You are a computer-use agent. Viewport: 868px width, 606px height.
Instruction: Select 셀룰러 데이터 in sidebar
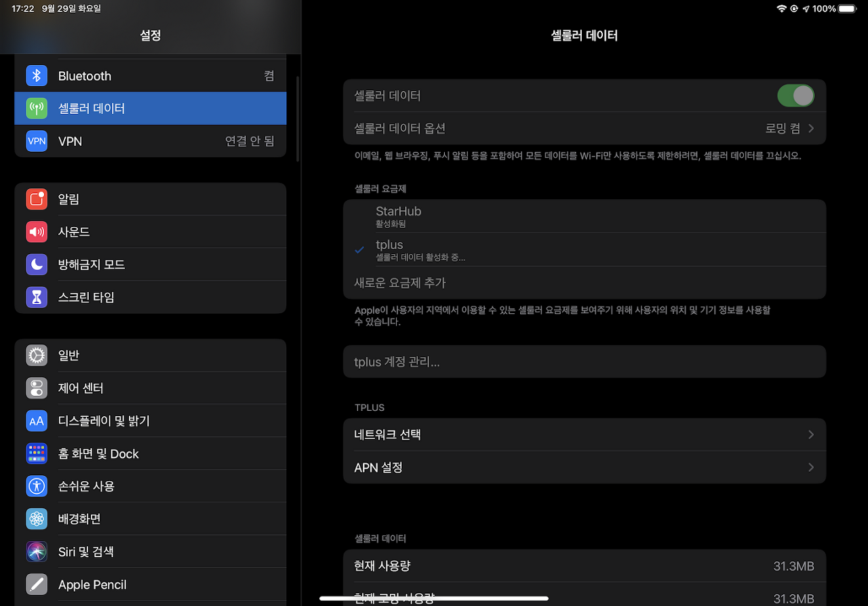click(151, 108)
